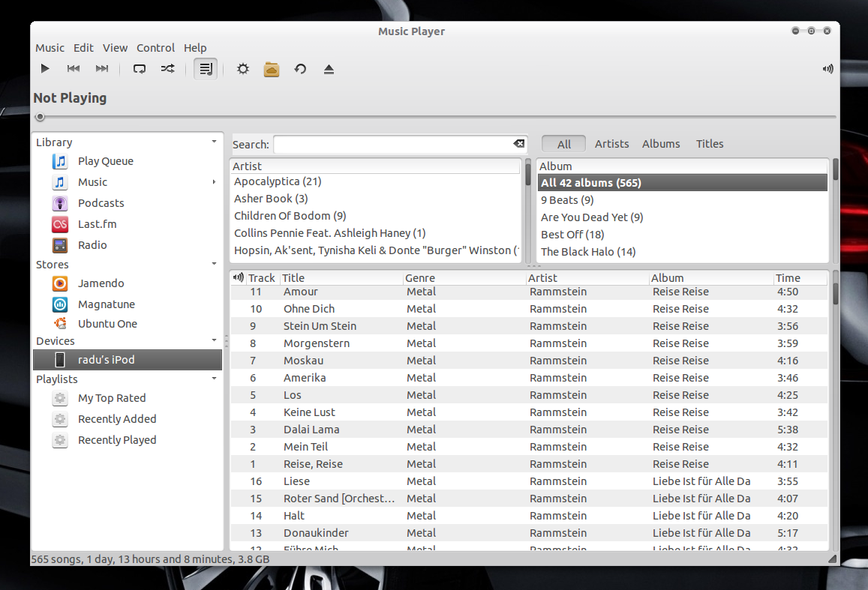The height and width of the screenshot is (590, 868).
Task: Select the Artists browse filter
Action: tap(611, 144)
